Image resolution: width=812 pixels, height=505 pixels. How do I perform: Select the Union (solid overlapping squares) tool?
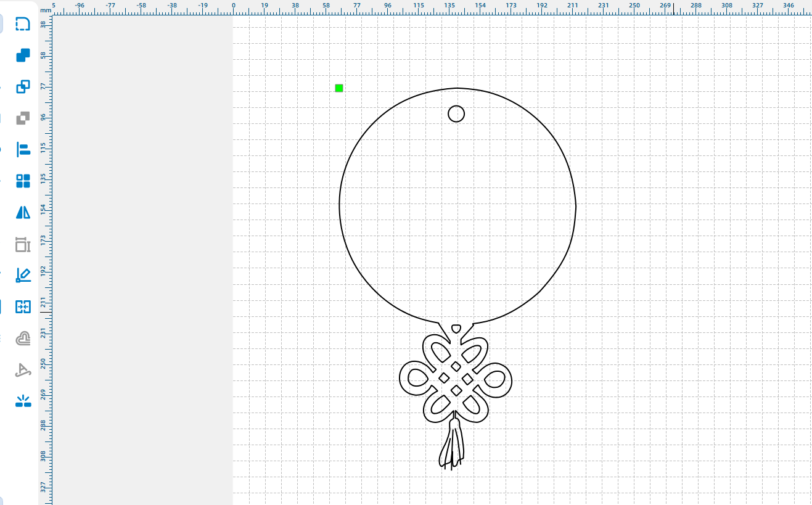pyautogui.click(x=23, y=55)
